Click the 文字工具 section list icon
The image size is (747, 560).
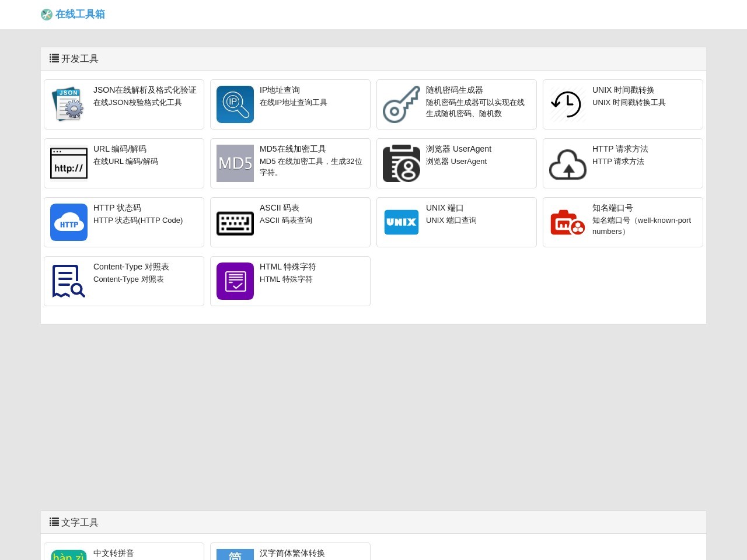pos(54,522)
